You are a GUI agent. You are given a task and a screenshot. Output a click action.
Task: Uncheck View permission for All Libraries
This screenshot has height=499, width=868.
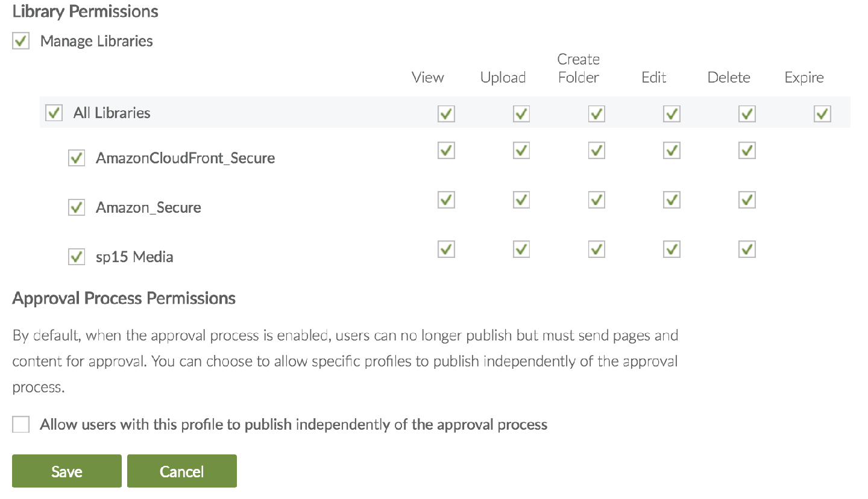pyautogui.click(x=446, y=114)
